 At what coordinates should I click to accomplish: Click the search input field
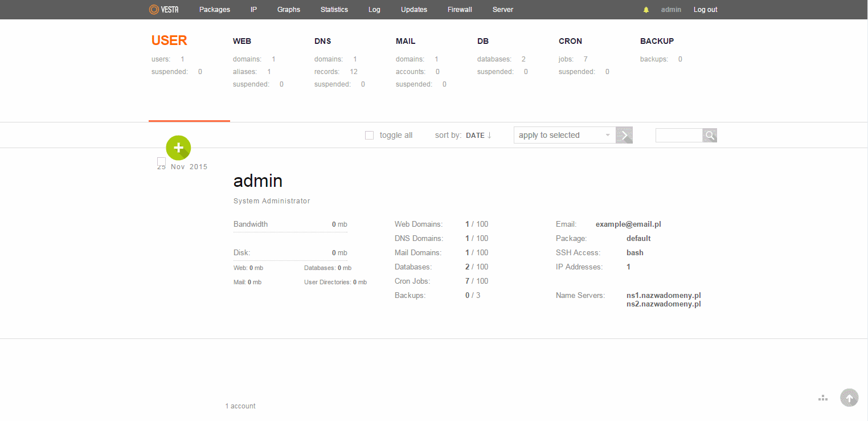[679, 135]
